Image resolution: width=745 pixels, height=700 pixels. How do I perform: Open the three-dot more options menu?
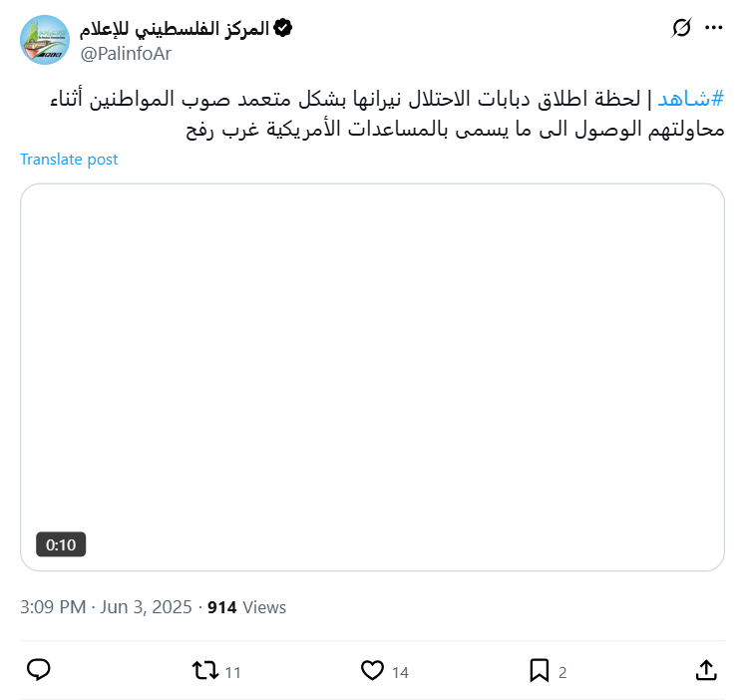click(x=713, y=29)
